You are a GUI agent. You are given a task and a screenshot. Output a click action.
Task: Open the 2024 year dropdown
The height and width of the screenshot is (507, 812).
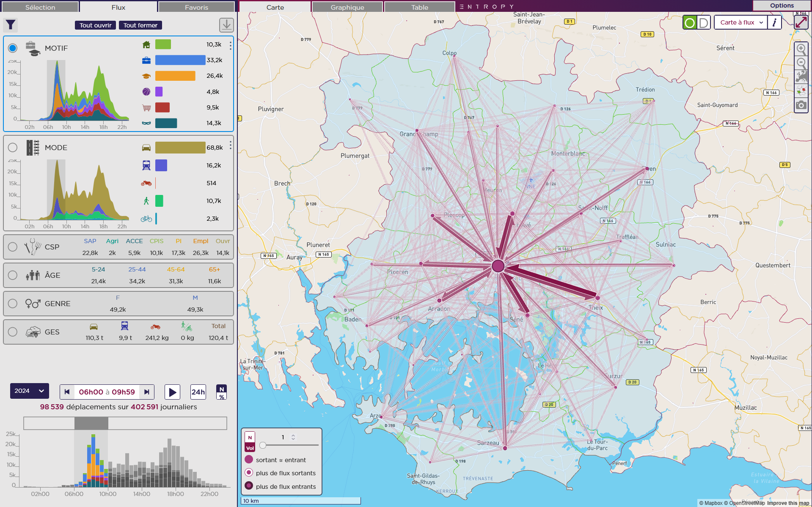pos(30,391)
